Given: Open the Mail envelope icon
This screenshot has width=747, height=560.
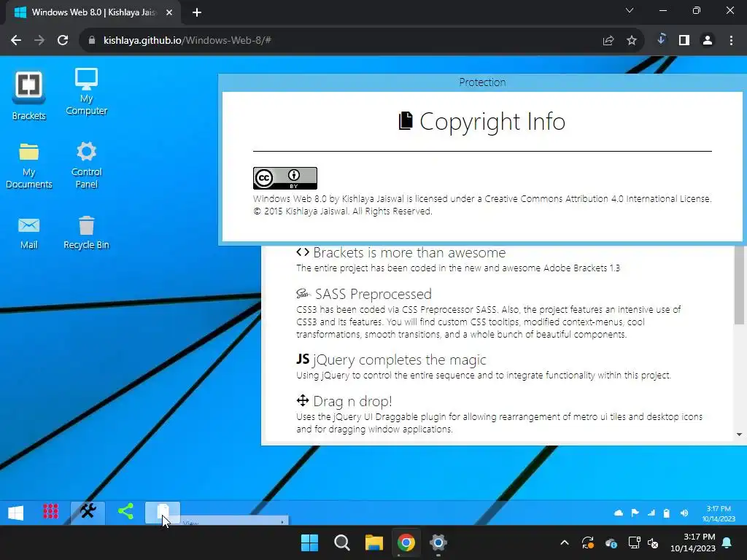Looking at the screenshot, I should (28, 233).
